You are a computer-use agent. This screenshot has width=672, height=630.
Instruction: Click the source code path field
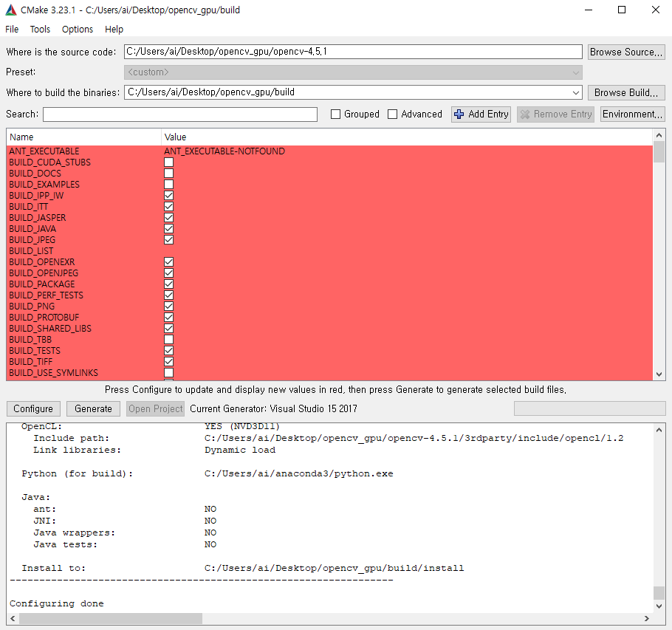[x=353, y=52]
